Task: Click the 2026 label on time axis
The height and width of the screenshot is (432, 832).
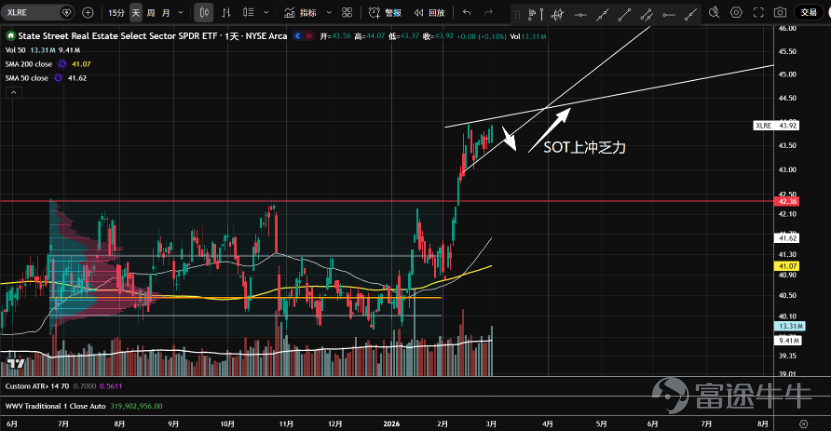Action: tap(392, 424)
